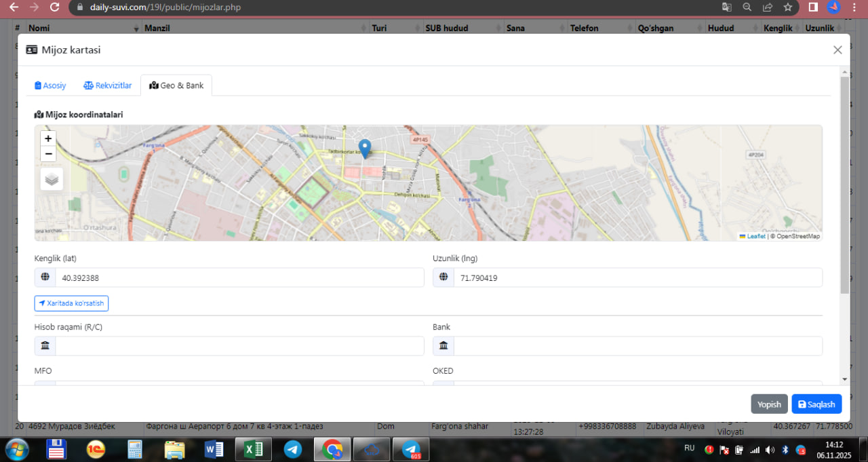Click the Xaritada ko'rsatish button
Screen dimensions: 868x462
pyautogui.click(x=71, y=303)
